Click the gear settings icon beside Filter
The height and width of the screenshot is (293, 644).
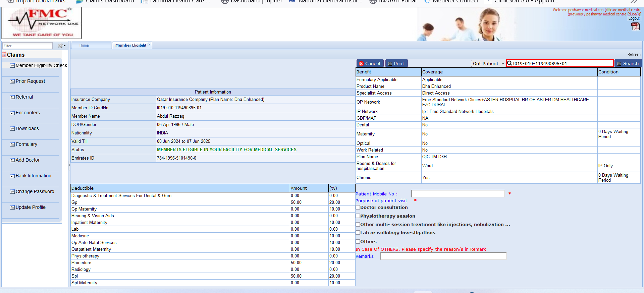tap(61, 46)
